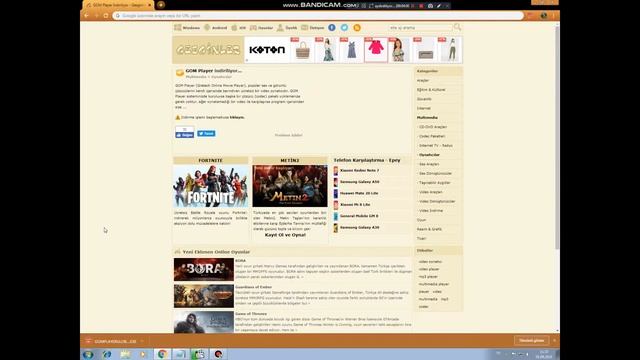Open the Fortnite game banner image
The image size is (640, 360).
click(211, 186)
